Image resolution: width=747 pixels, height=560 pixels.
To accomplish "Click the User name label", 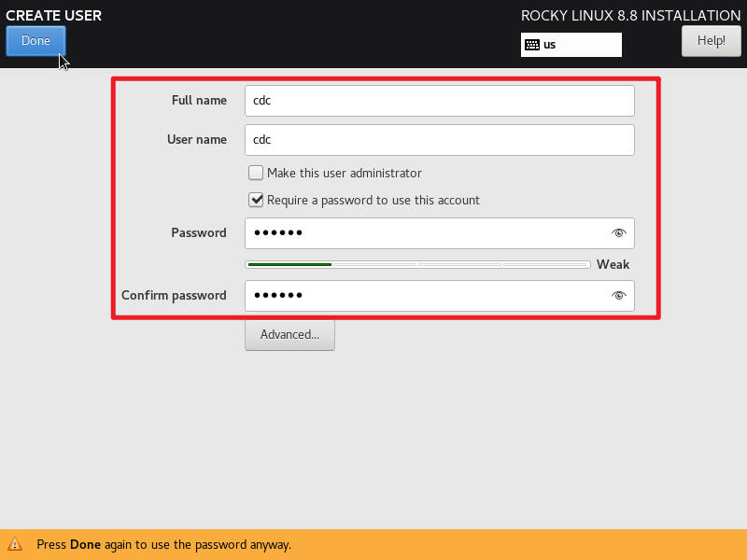I will [197, 139].
